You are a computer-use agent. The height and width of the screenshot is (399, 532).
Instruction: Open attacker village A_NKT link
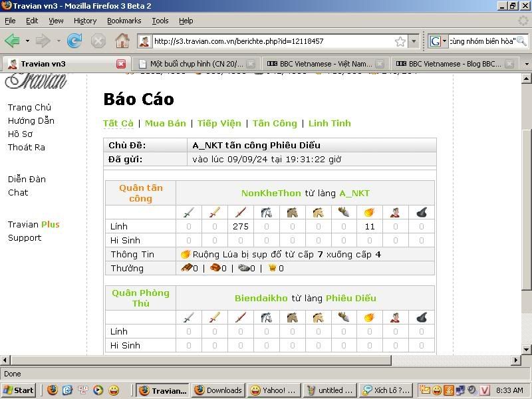pyautogui.click(x=354, y=194)
